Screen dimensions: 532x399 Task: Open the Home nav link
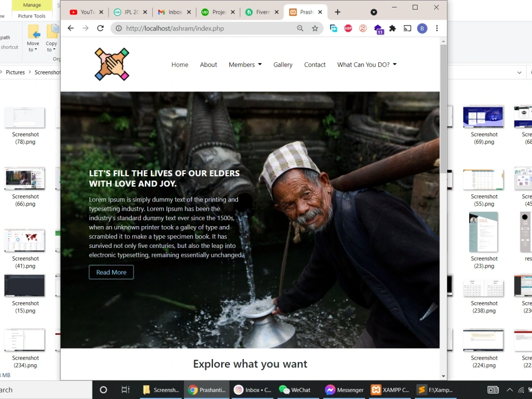click(x=180, y=64)
